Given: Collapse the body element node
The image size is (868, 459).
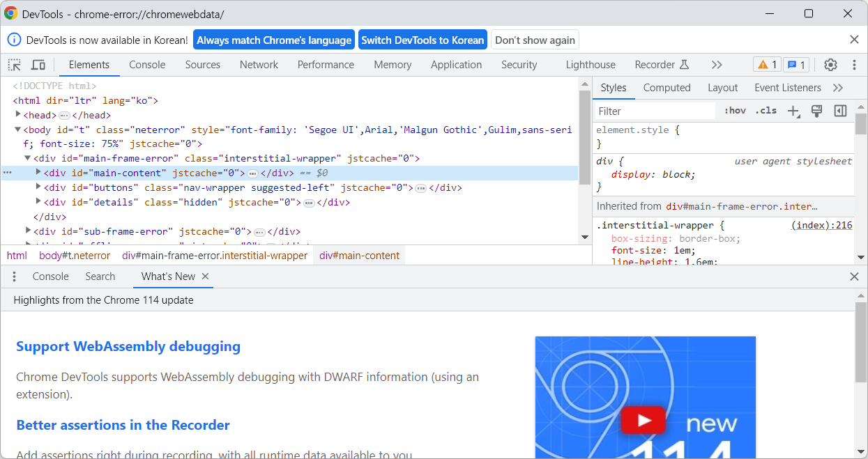Looking at the screenshot, I should [x=18, y=130].
